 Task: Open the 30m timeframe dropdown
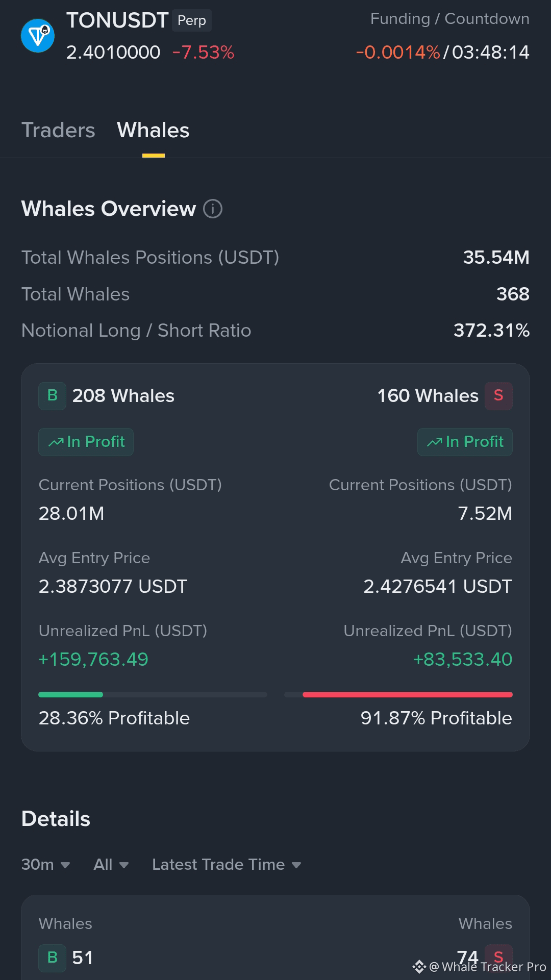pos(45,865)
